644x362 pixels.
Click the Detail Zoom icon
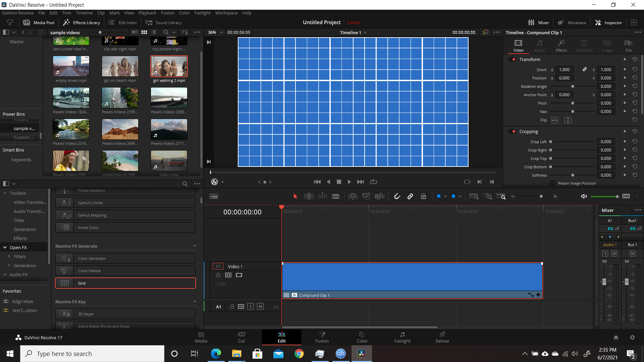click(x=487, y=196)
